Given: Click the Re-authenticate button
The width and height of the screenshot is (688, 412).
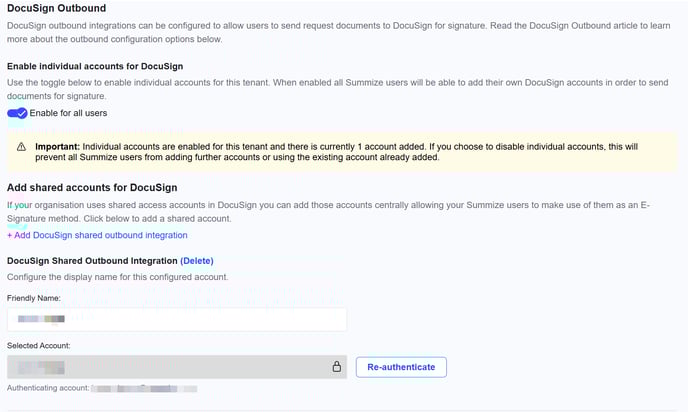Looking at the screenshot, I should tap(401, 367).
